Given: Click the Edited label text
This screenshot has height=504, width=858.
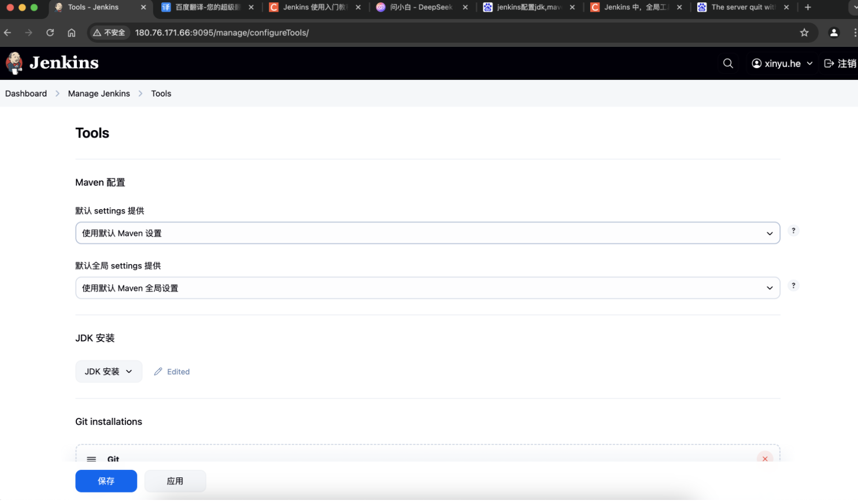Looking at the screenshot, I should (178, 372).
